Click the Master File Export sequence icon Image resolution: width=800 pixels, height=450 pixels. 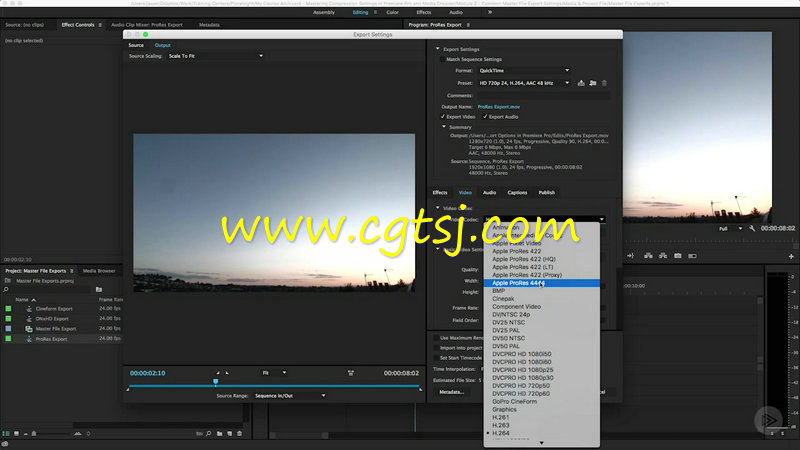(29, 329)
